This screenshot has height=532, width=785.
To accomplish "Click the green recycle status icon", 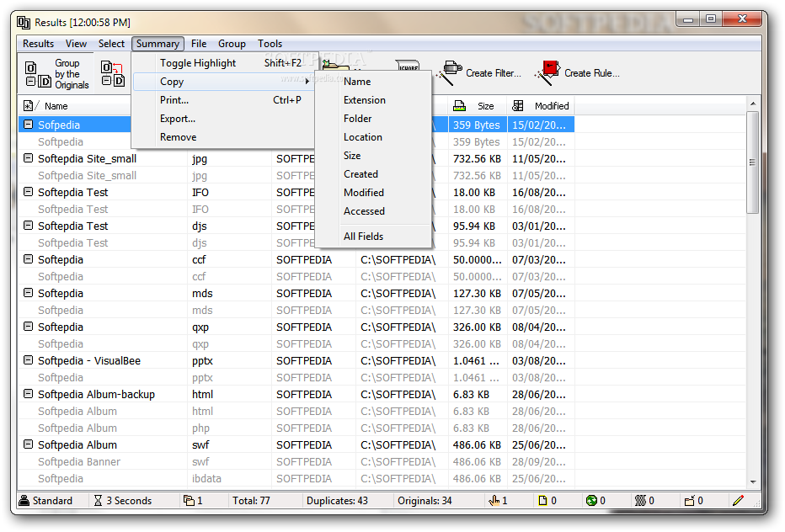I will (x=592, y=500).
